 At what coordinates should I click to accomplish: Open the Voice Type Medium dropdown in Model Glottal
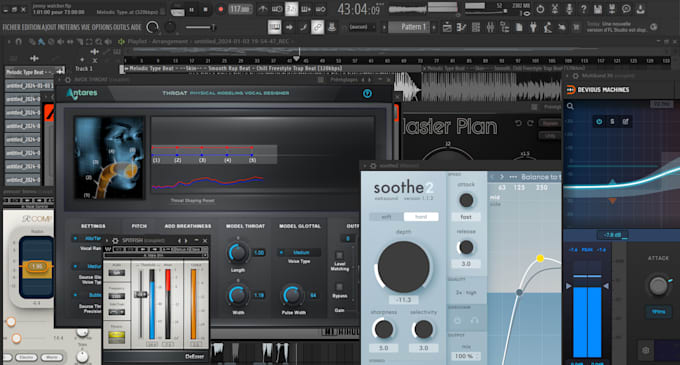click(299, 252)
